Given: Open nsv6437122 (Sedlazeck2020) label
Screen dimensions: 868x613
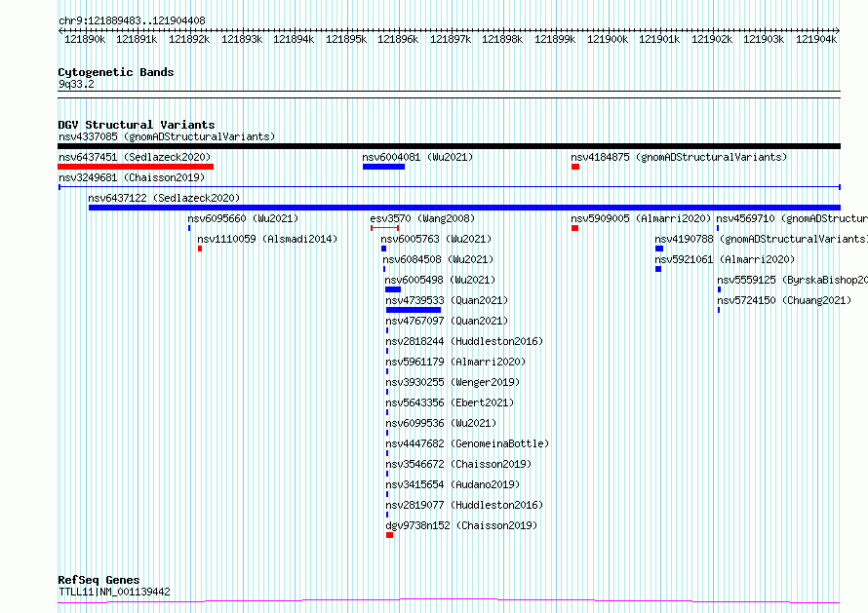Looking at the screenshot, I should click(164, 198).
